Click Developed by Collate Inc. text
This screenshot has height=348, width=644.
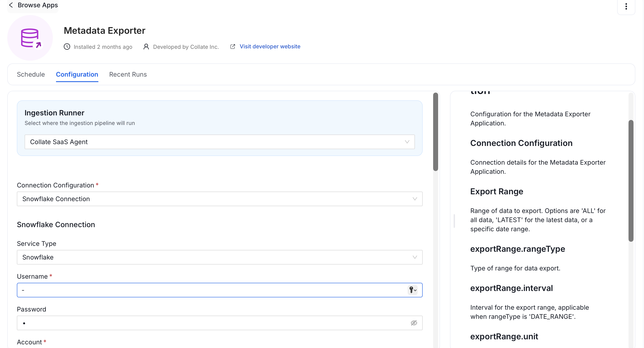coord(186,47)
